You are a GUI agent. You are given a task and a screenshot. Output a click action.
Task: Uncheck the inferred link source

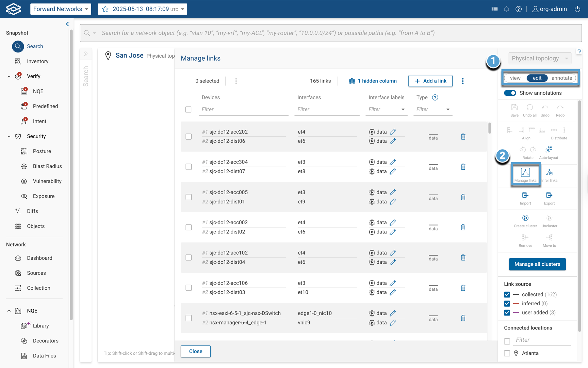tap(507, 303)
